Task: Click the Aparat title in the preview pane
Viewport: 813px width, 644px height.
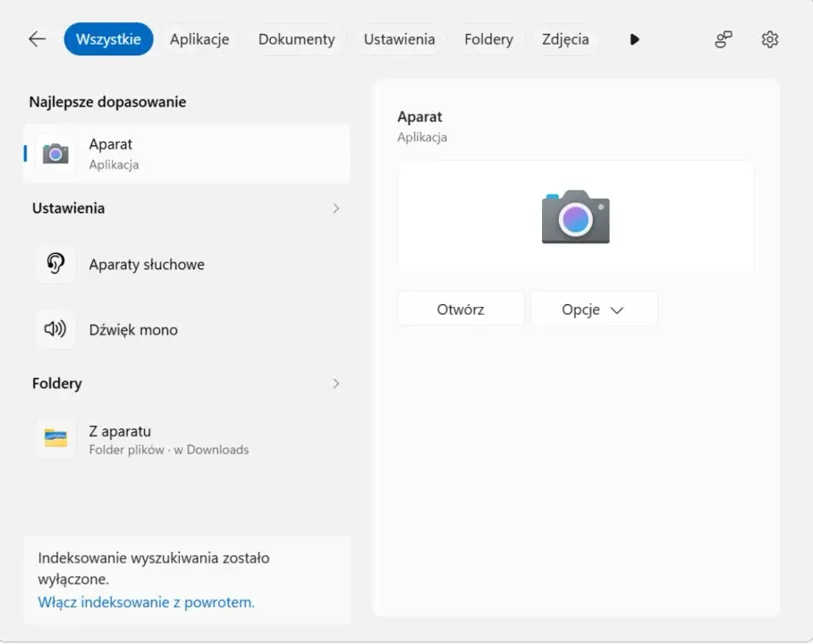Action: click(x=420, y=116)
